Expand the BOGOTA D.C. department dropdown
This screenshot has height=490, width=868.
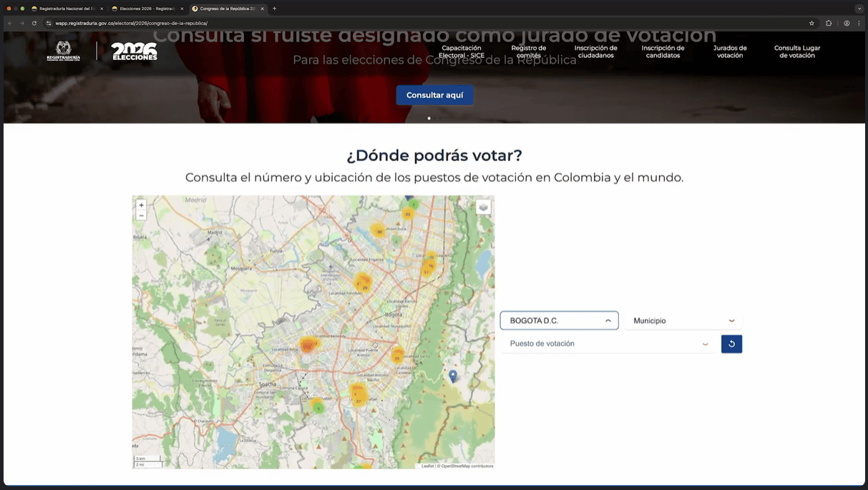tap(559, 320)
